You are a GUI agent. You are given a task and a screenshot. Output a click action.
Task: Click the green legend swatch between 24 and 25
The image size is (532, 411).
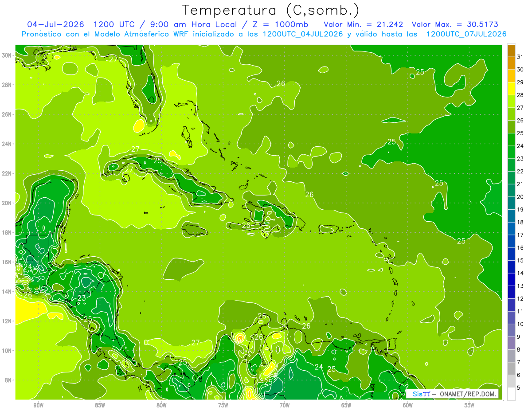511,140
